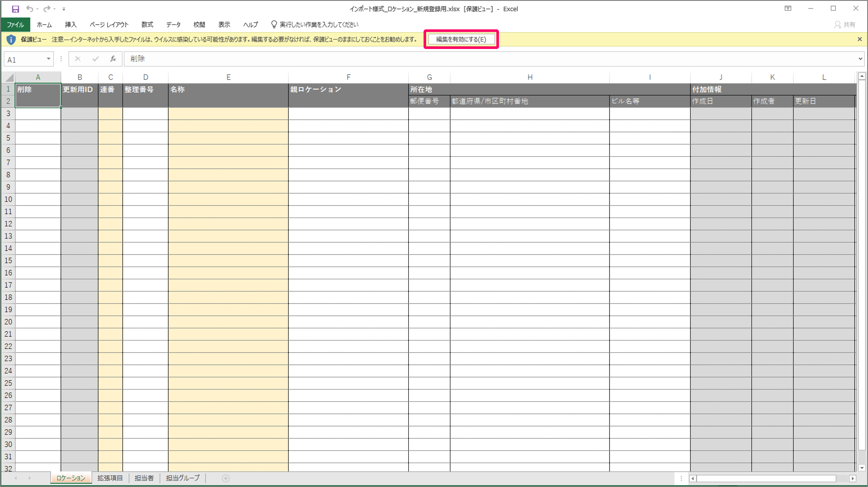The image size is (868, 487).
Task: Click the 編集を有効にする button
Action: click(461, 39)
